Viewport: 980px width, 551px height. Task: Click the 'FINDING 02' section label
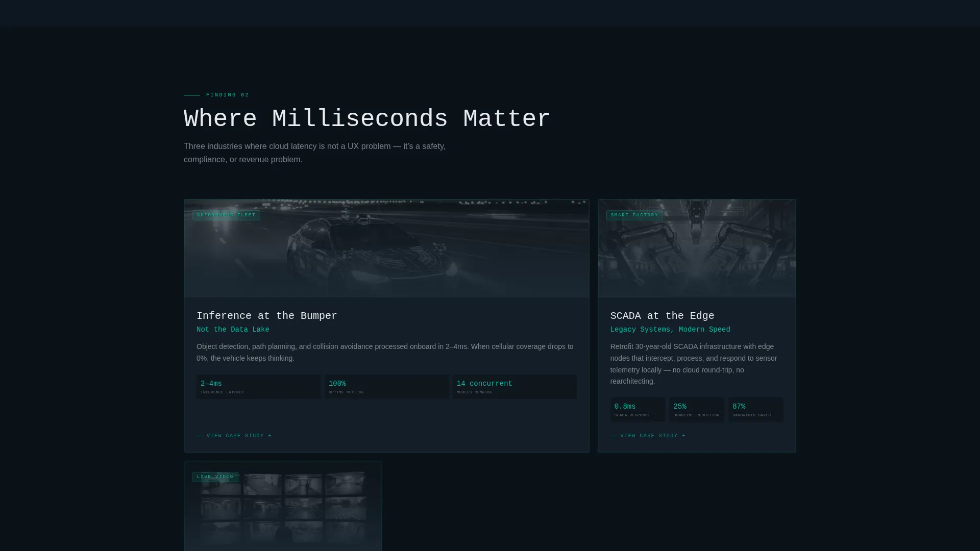(228, 95)
